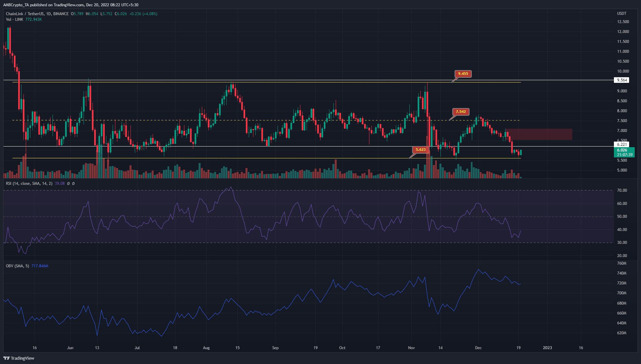
Task: Select the 7.542 red price callout
Action: pos(461,112)
